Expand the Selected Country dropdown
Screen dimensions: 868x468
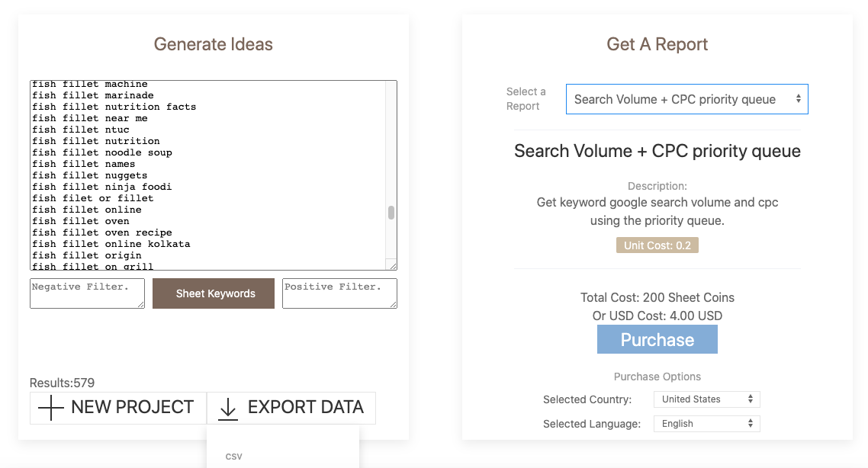click(706, 399)
